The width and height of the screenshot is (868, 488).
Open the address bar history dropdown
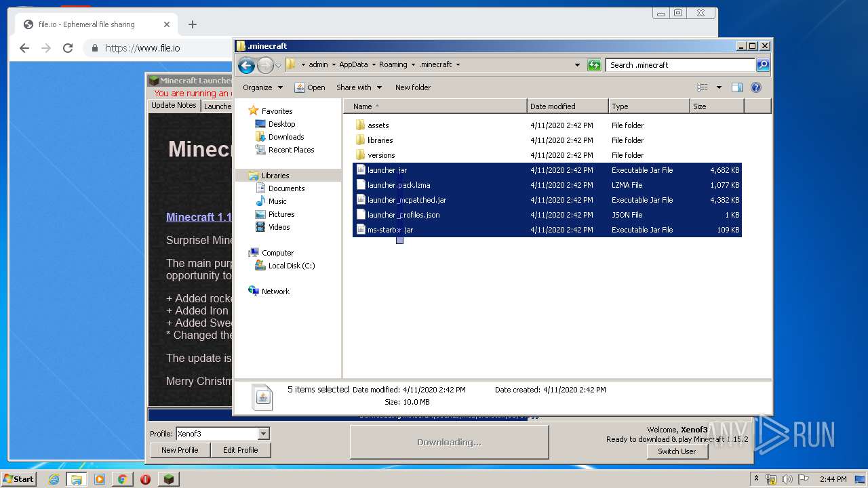click(577, 65)
